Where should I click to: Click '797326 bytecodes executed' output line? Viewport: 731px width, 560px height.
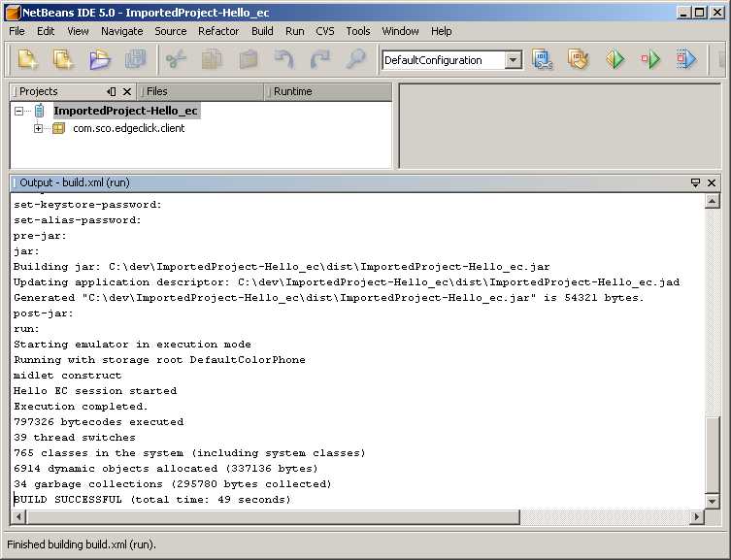click(x=99, y=421)
